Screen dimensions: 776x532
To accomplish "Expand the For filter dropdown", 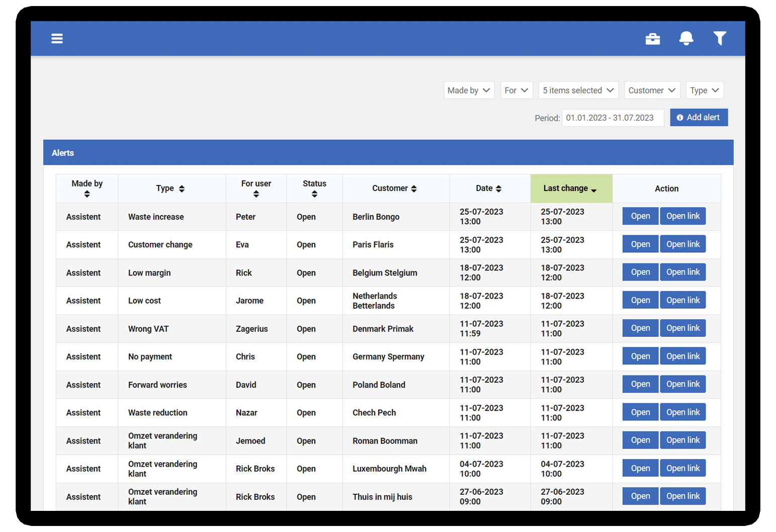I will [x=516, y=91].
